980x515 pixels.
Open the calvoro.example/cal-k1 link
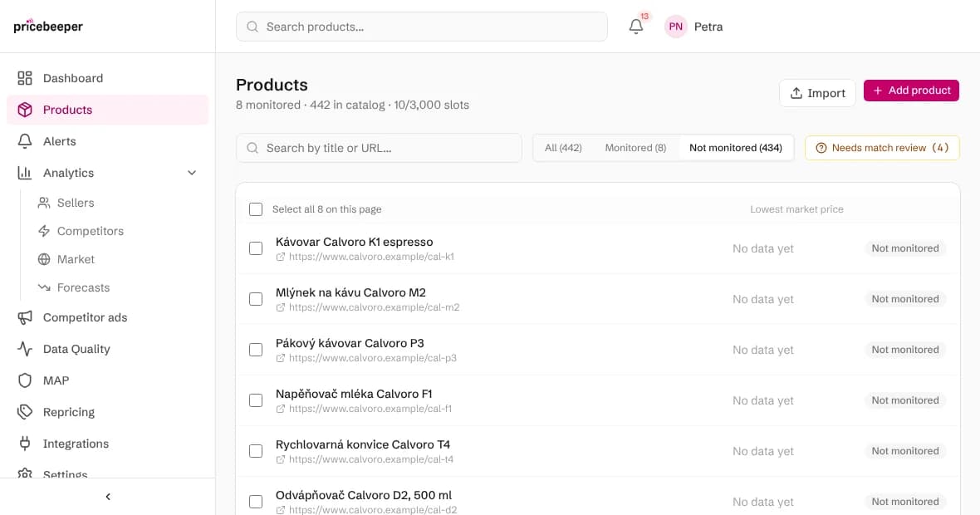coord(371,257)
